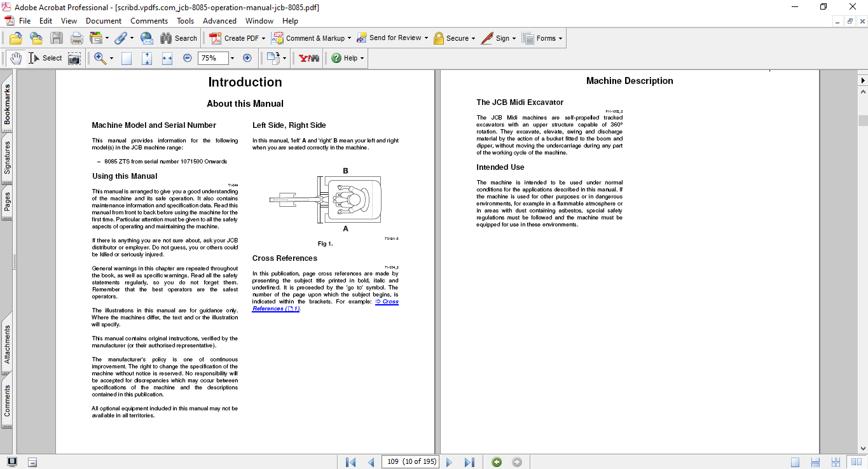Follow the Cross References link

389,302
